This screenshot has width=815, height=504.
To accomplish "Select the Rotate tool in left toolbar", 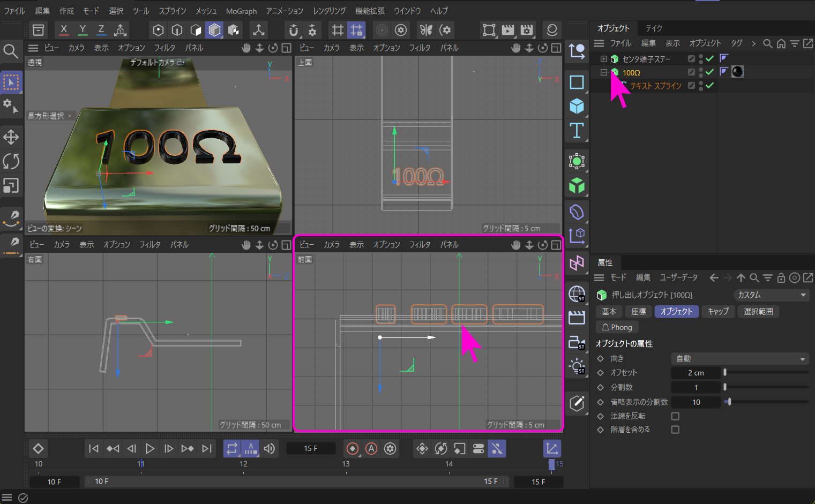I will [11, 161].
